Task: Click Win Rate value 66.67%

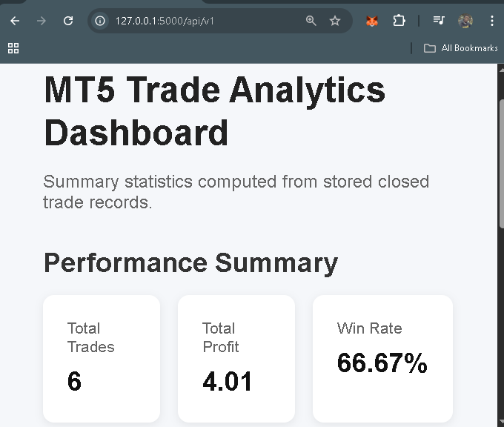Action: point(382,363)
